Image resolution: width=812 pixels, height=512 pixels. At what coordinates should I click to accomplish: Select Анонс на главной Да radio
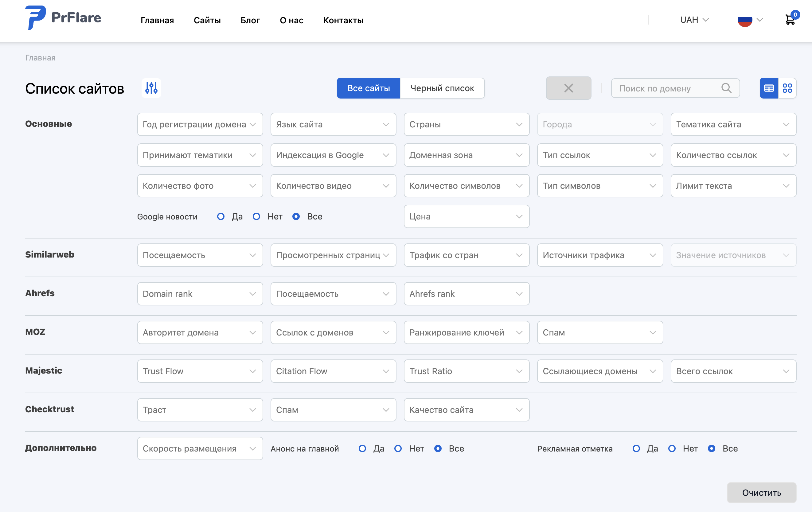362,448
